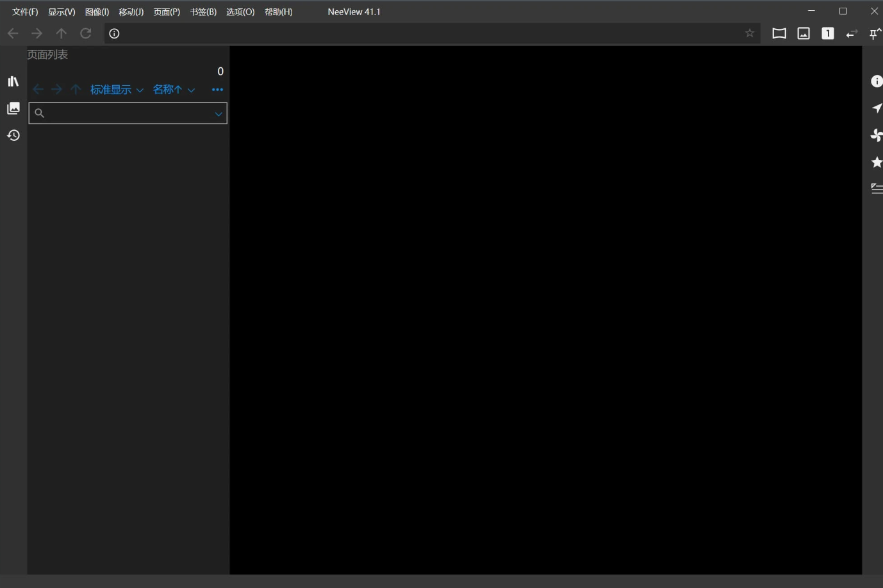Open the 文件(F) menu
The height and width of the screenshot is (588, 883).
coord(25,12)
